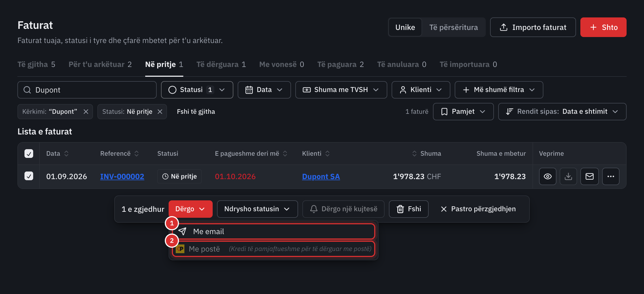Sort by Klienti column arrows

click(327, 154)
